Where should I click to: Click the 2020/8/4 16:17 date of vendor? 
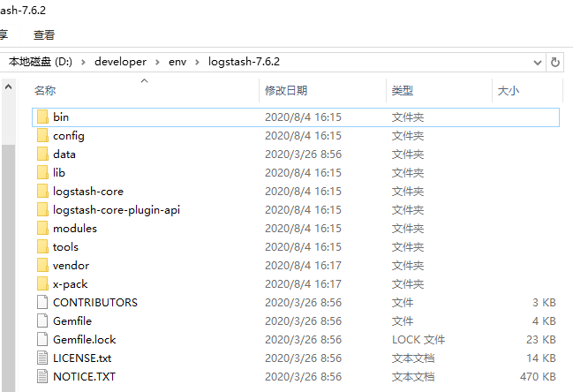click(304, 266)
